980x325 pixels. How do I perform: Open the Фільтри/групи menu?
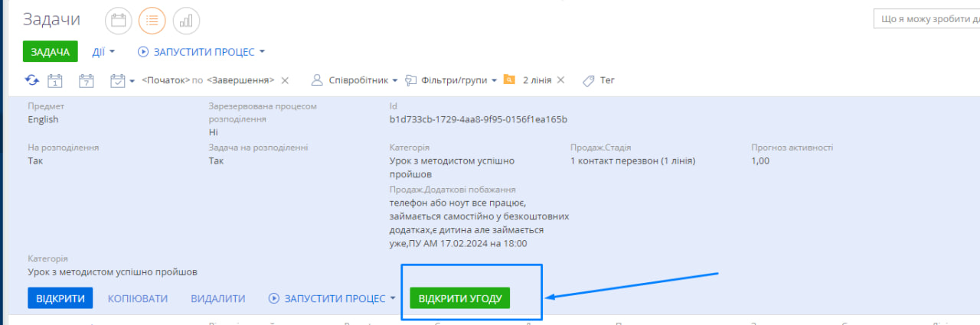[x=452, y=80]
